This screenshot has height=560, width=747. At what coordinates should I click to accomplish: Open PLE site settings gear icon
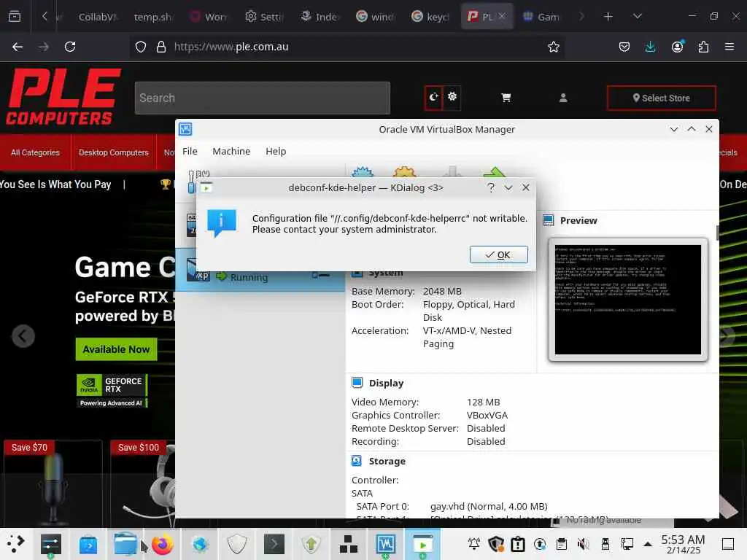click(x=452, y=97)
